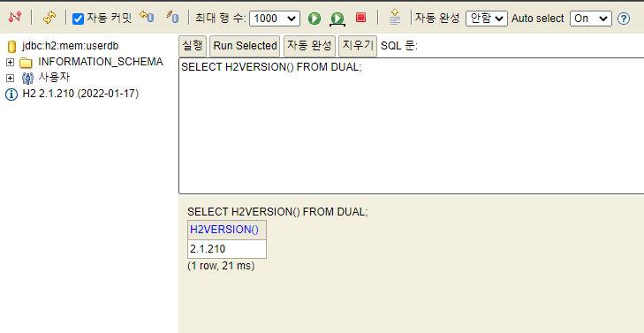Viewport: 644px width, 333px height.
Task: Select the 사용자 label in tree
Action: coord(54,77)
